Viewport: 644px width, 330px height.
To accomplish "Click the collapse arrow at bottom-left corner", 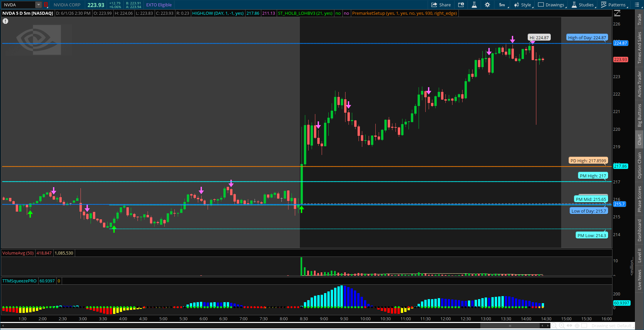I will [3, 325].
